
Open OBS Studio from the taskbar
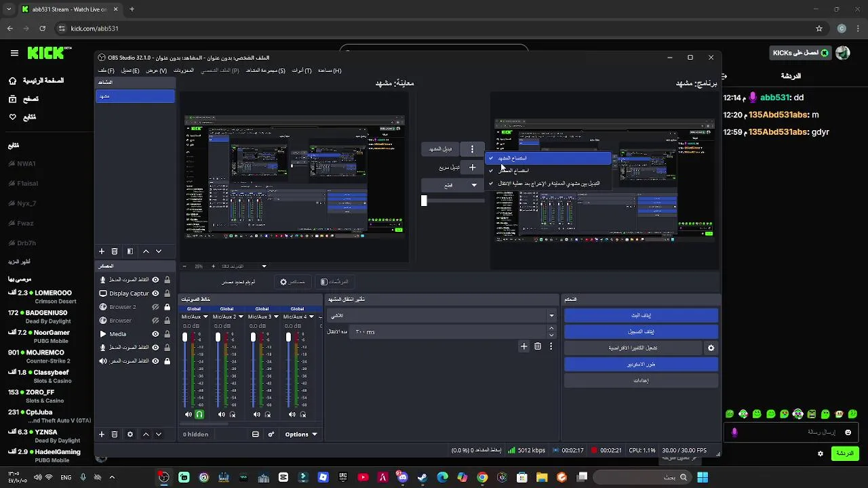(x=164, y=477)
